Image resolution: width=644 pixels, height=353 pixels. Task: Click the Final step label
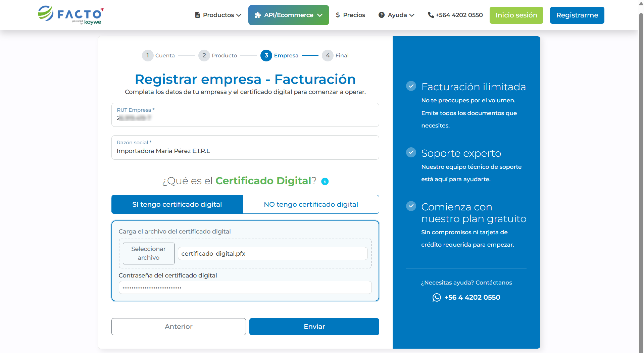342,56
